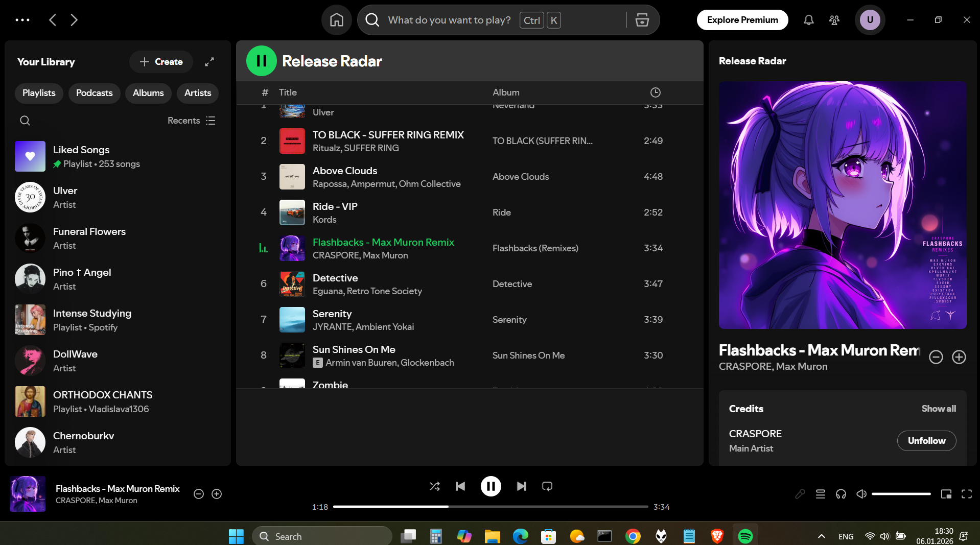Open the three-dot app menu
The image size is (980, 545).
22,20
